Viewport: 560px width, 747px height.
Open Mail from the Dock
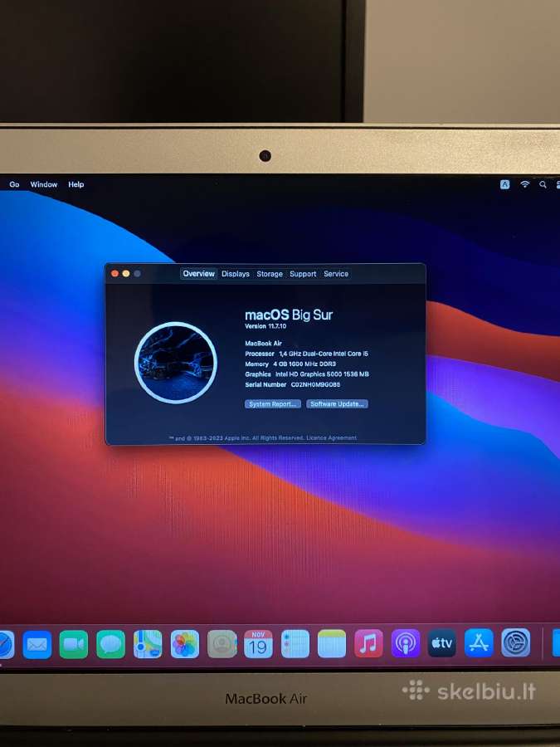pos(37,644)
